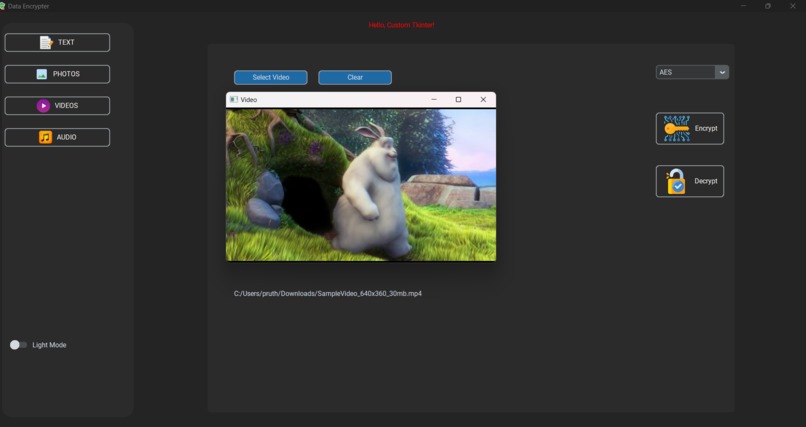Open the AES algorithm dropdown

tap(692, 72)
